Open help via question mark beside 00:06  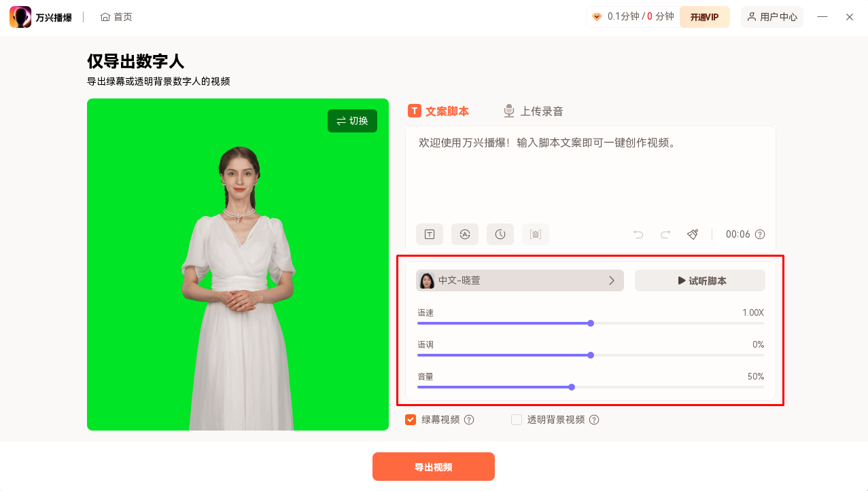[x=761, y=234]
